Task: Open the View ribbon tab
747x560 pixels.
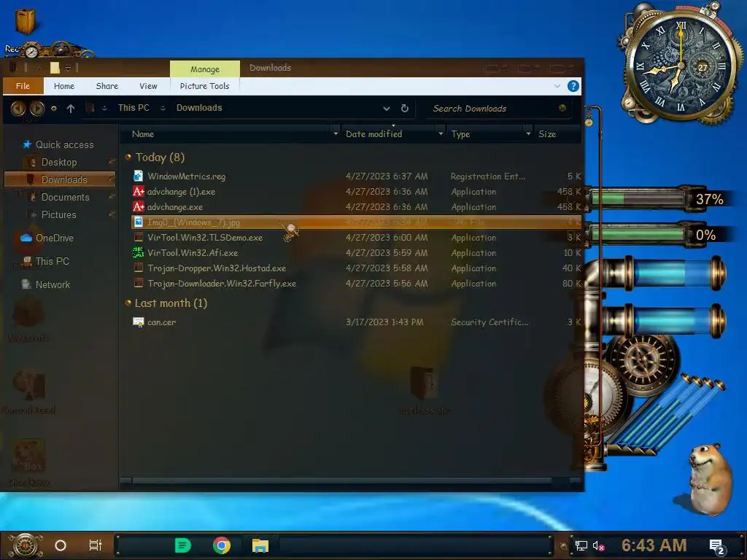Action: (148, 86)
